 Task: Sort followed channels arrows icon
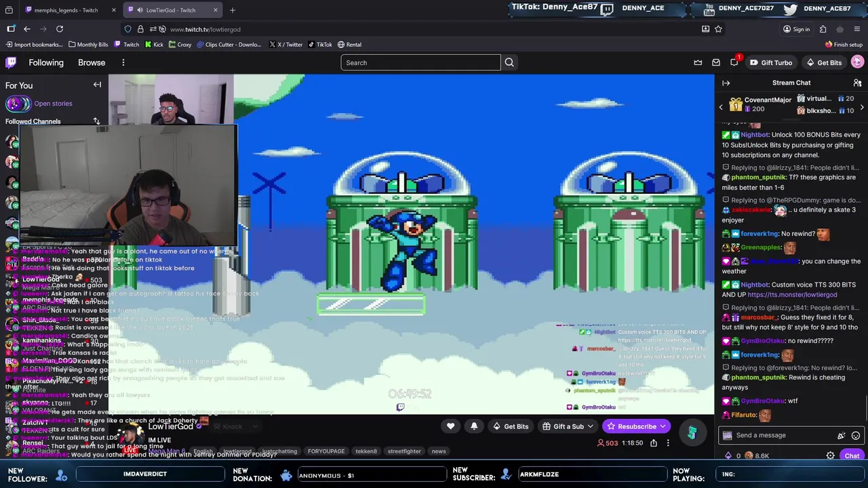[x=96, y=121]
